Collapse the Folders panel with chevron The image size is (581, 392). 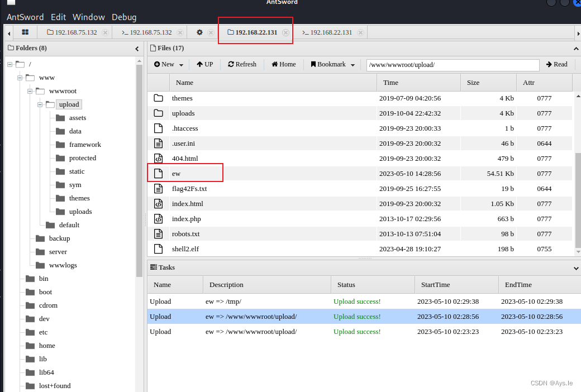pyautogui.click(x=137, y=49)
